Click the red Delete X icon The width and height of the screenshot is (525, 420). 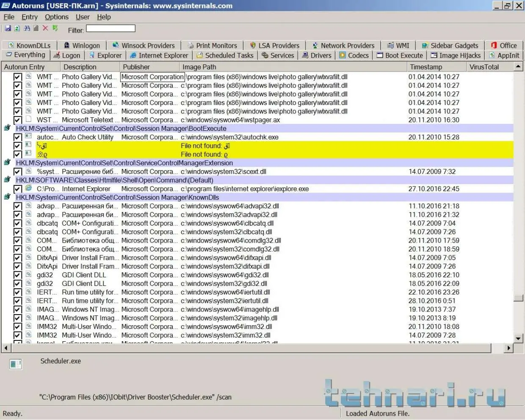pyautogui.click(x=45, y=28)
